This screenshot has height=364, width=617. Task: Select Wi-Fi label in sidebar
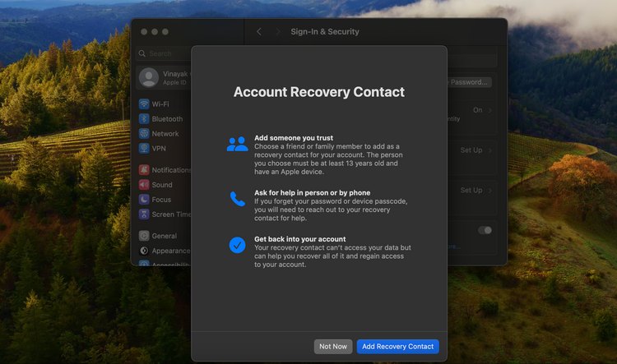tap(160, 104)
